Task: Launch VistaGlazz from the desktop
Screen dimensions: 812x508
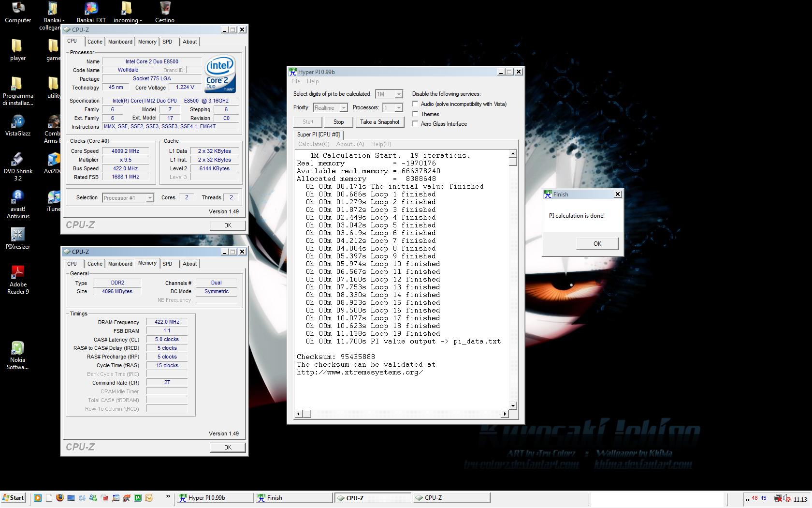Action: pyautogui.click(x=18, y=125)
